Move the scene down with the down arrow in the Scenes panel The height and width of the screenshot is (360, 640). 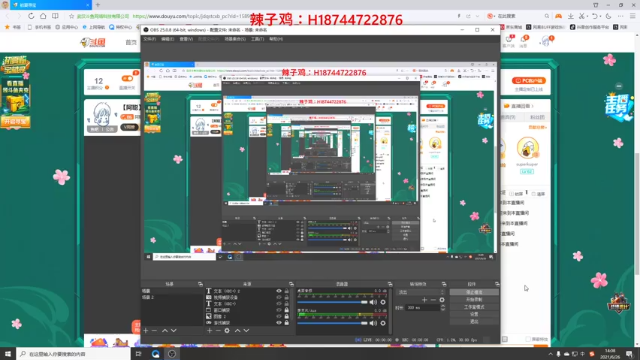click(174, 331)
